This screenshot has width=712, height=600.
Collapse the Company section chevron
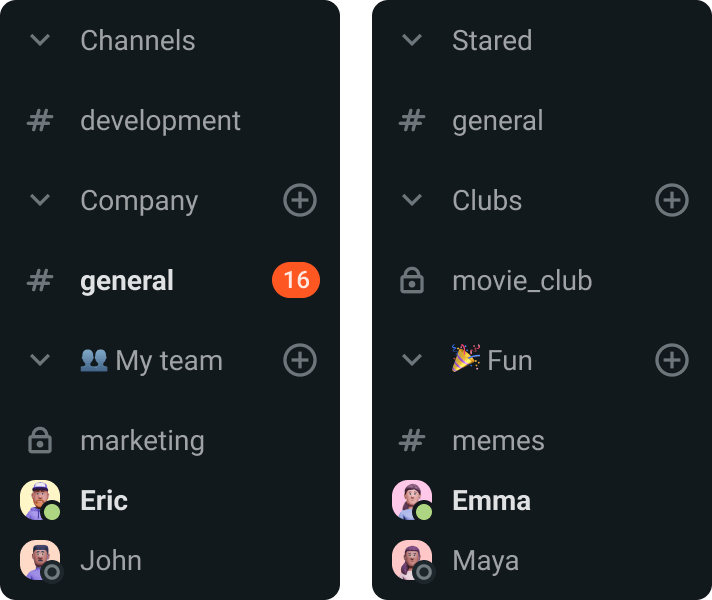pos(40,200)
